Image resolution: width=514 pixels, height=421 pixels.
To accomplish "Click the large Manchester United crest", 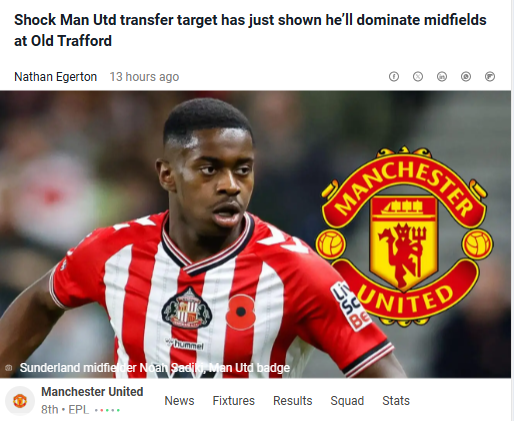I will 404,236.
